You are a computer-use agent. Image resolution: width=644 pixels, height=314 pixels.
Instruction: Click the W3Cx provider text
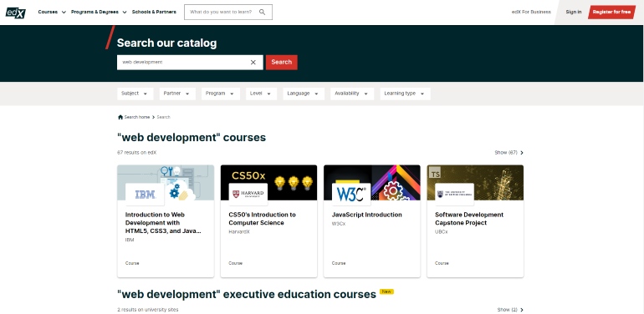[339, 224]
